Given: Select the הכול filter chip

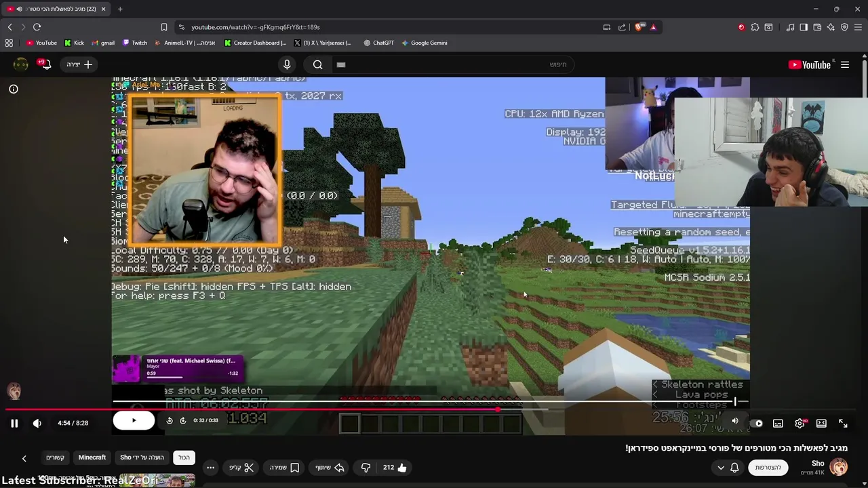Looking at the screenshot, I should point(184,457).
